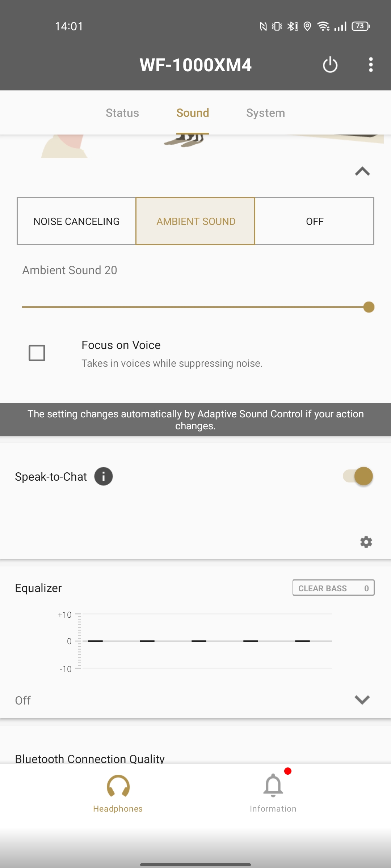Open Speak-to-Chat settings gear
The image size is (391, 868).
coord(366,542)
